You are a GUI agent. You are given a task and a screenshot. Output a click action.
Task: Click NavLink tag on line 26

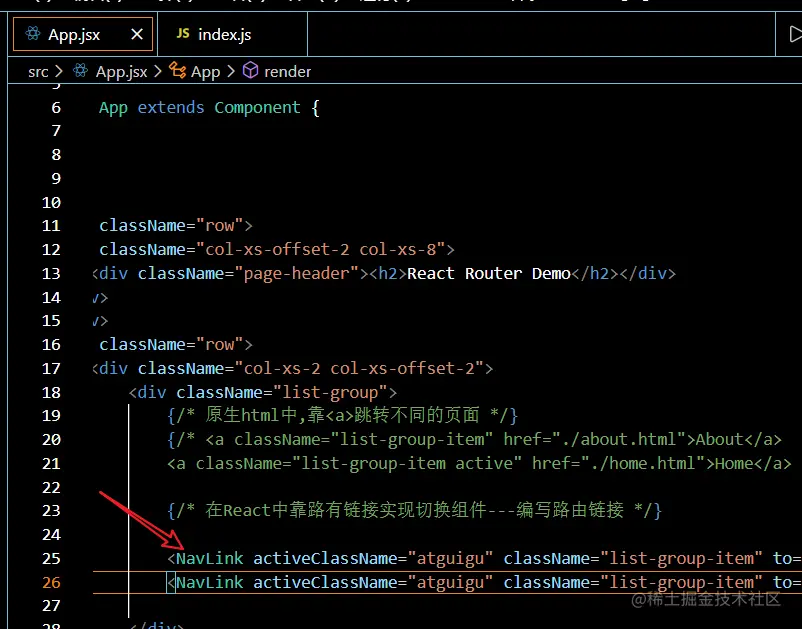210,582
